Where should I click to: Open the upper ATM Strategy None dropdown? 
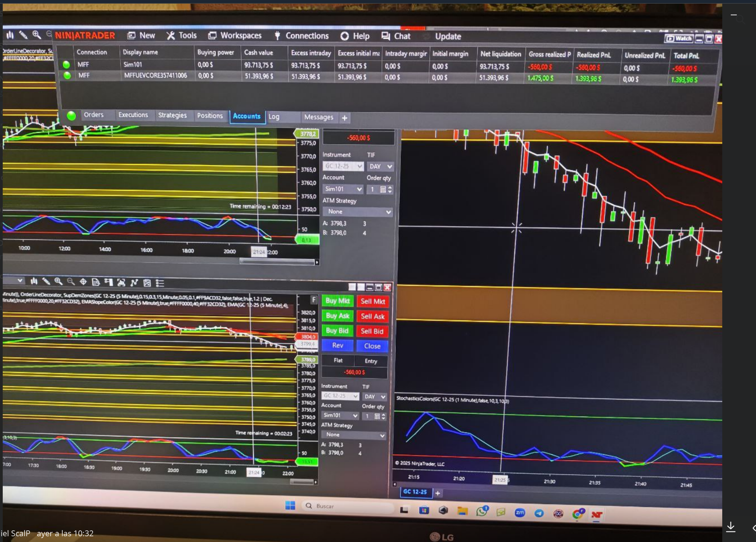coord(358,212)
